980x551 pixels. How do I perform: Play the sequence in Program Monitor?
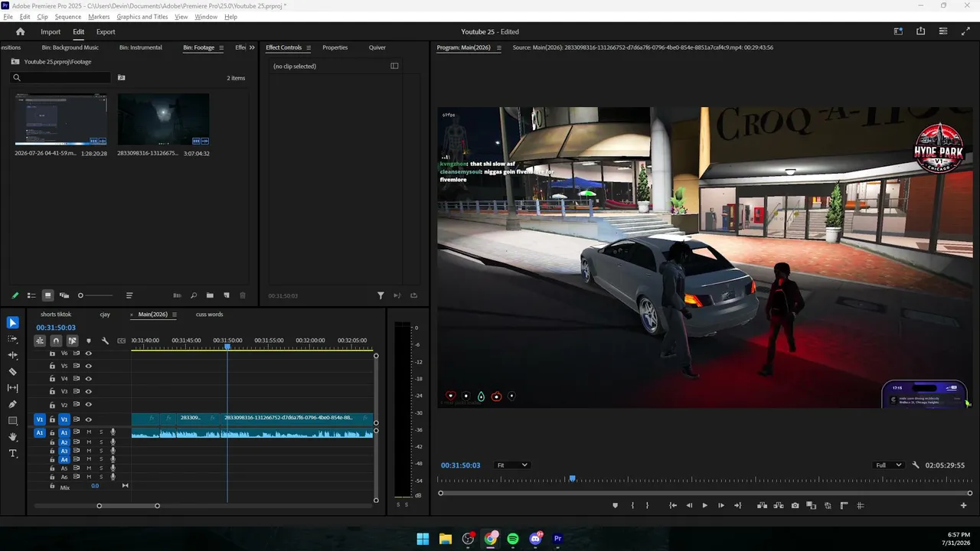point(704,505)
